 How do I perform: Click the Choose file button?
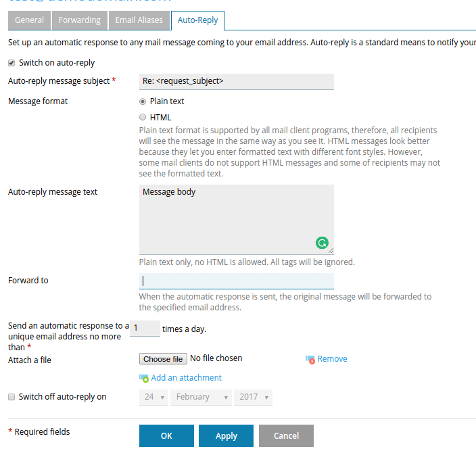[163, 359]
